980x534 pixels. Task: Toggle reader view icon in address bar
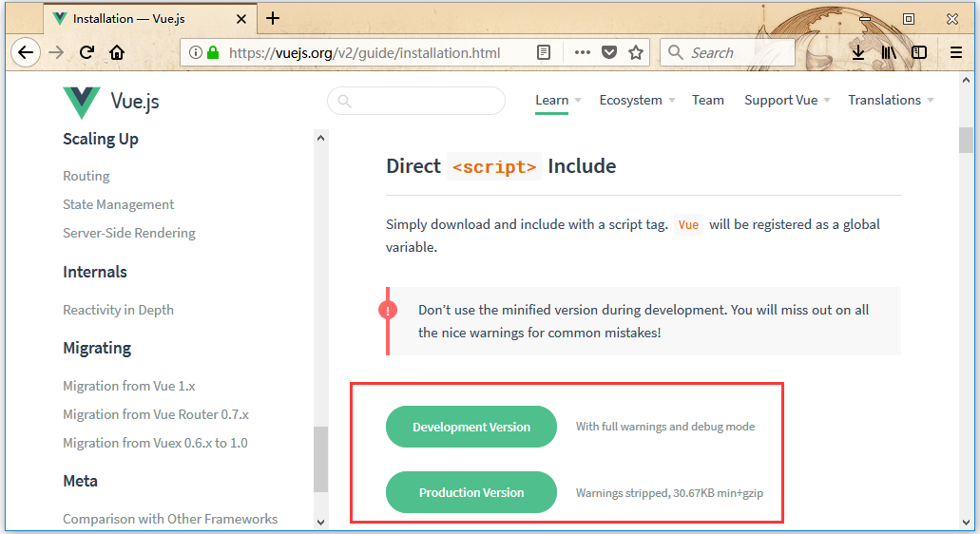pos(544,53)
